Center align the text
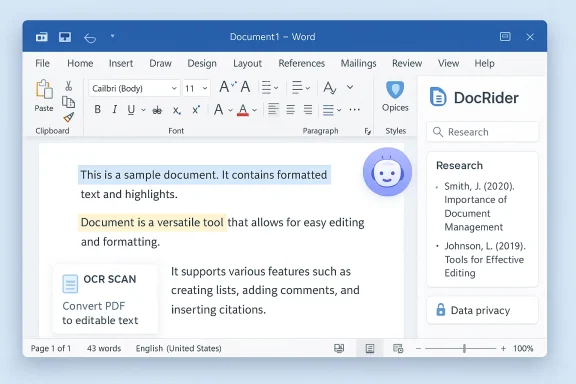 click(x=291, y=109)
